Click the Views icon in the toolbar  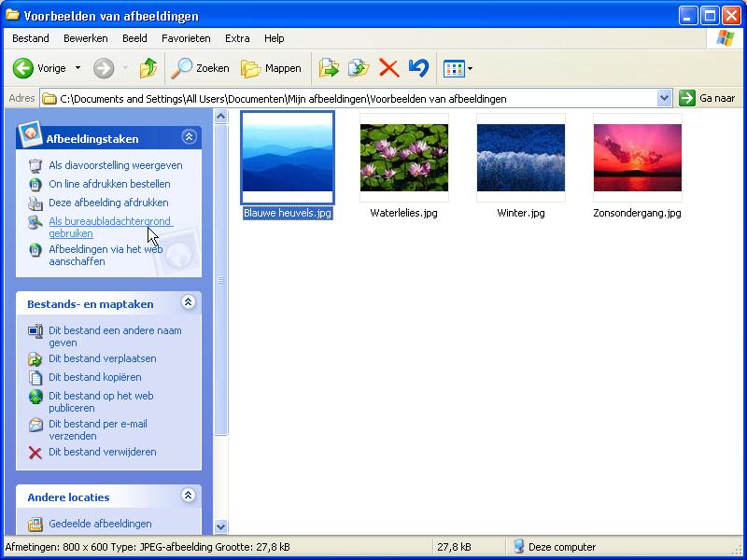(457, 67)
